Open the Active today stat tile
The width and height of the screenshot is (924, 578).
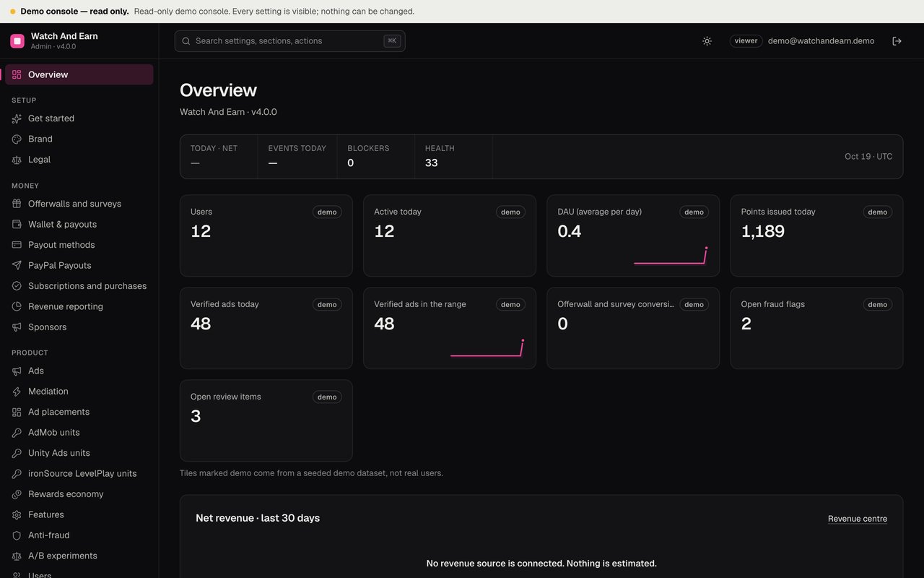click(450, 236)
